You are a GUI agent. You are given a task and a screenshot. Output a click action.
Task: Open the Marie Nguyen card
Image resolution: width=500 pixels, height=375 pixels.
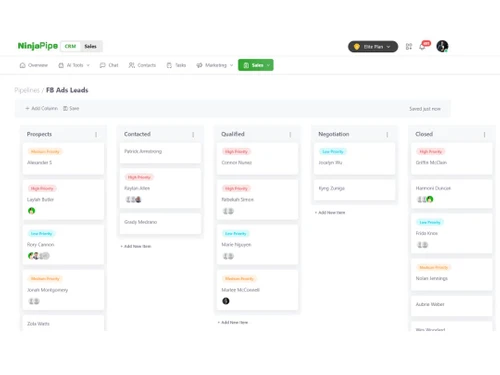pyautogui.click(x=257, y=245)
